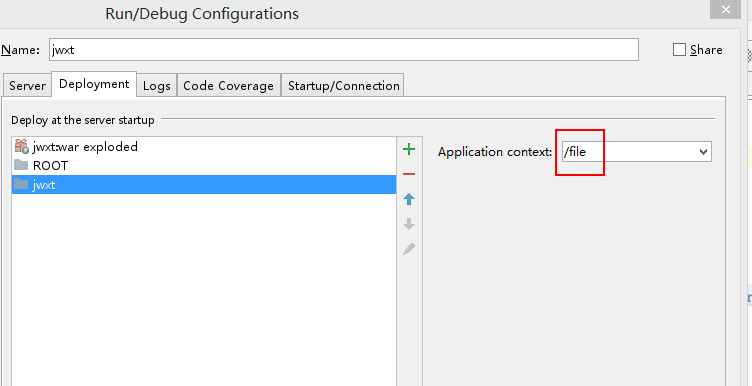Edit the selected deployment with the pencil icon
This screenshot has width=752, height=386.
(409, 249)
